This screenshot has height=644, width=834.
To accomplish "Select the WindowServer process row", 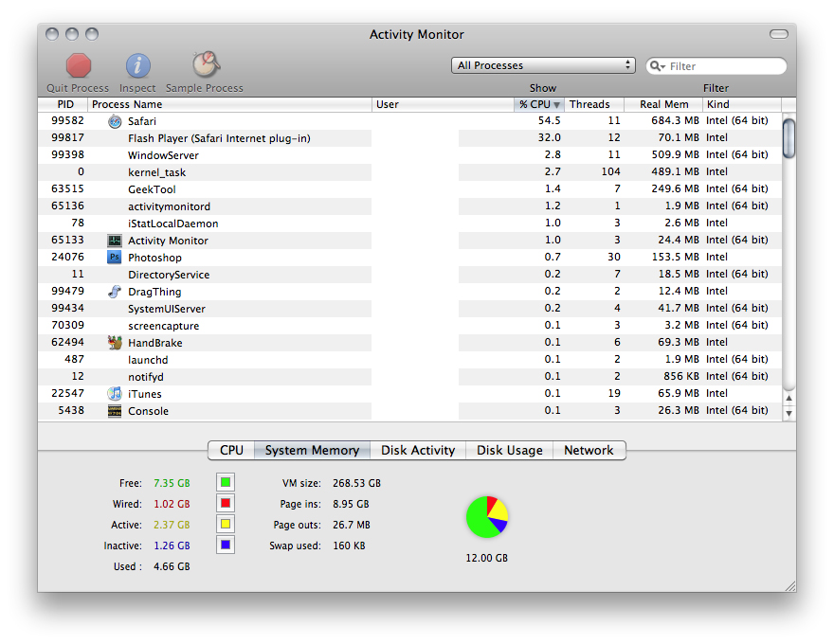I will (409, 155).
